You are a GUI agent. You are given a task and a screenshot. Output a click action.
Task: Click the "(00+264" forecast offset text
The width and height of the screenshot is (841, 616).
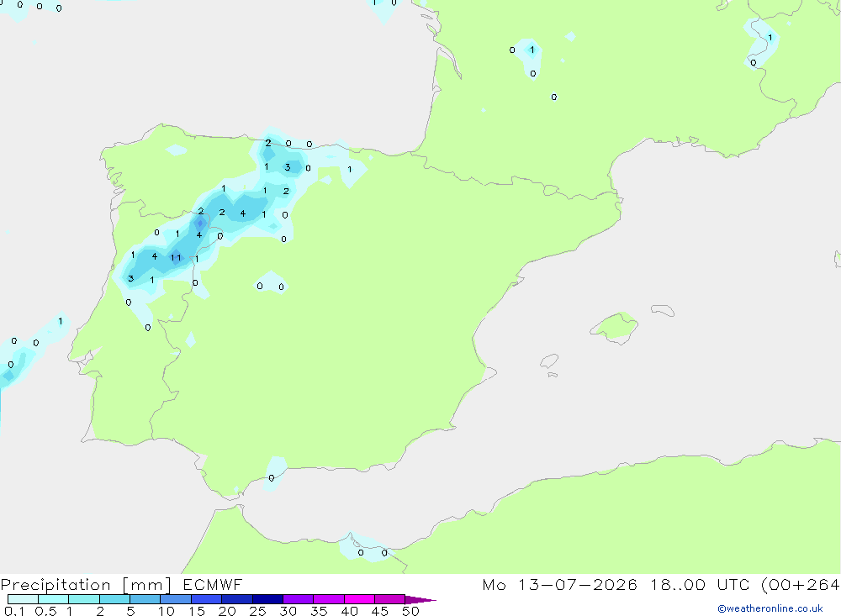801,585
